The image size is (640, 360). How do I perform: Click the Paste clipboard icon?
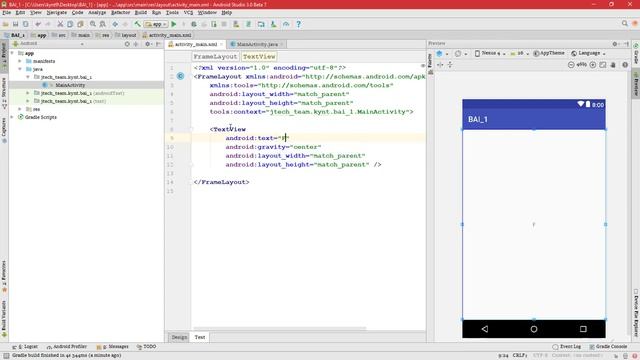coord(80,24)
